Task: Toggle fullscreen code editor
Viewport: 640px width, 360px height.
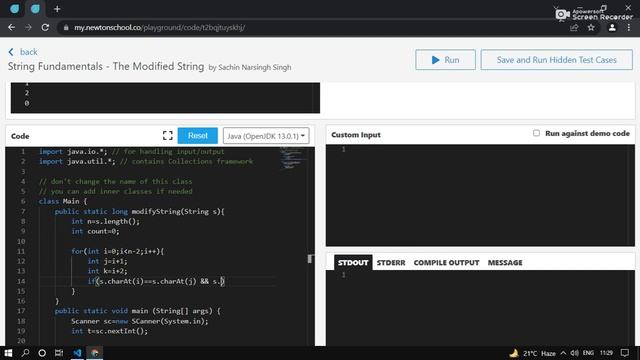Action: pyautogui.click(x=167, y=136)
